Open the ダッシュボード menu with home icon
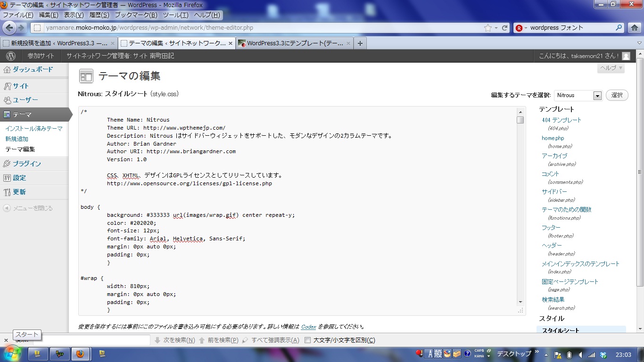Viewport: 644px width, 362px height. [33, 69]
